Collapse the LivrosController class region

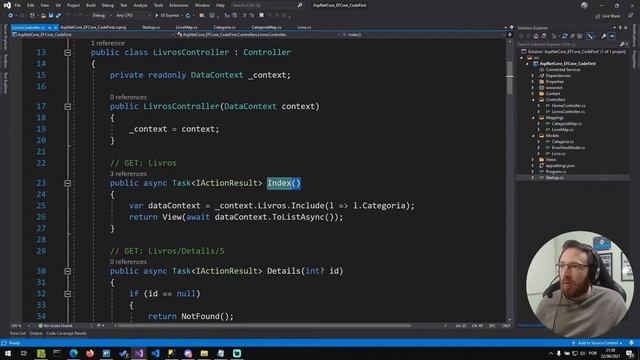click(68, 53)
